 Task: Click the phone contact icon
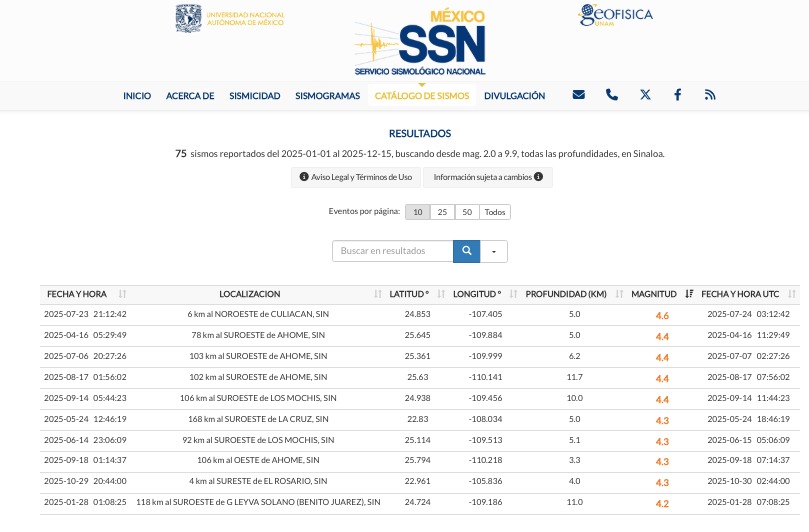[611, 95]
